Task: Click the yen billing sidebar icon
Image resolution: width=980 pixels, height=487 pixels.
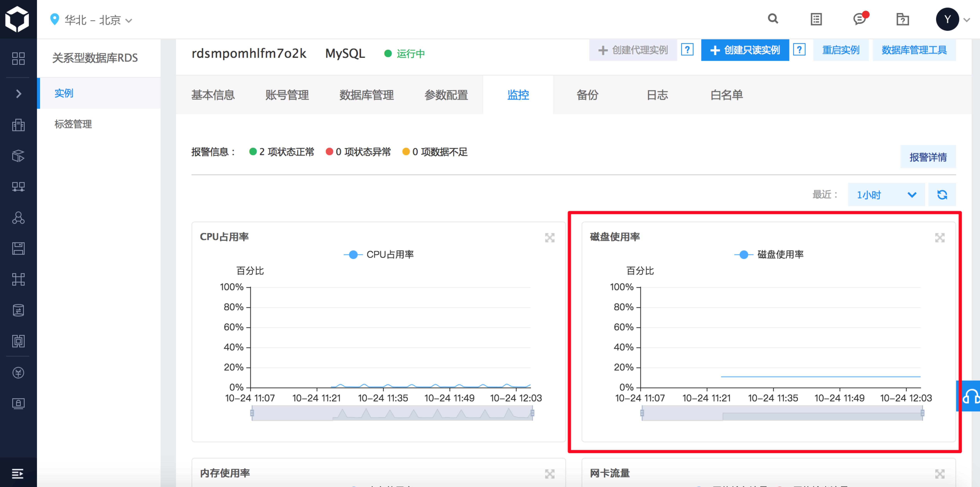Action: point(18,373)
